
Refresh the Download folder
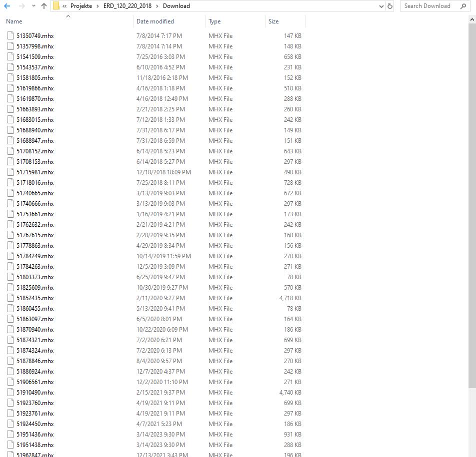coord(390,6)
